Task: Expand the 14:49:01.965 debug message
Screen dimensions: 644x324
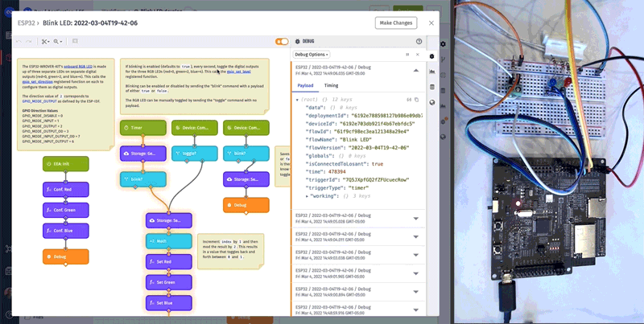Action: pyautogui.click(x=416, y=273)
